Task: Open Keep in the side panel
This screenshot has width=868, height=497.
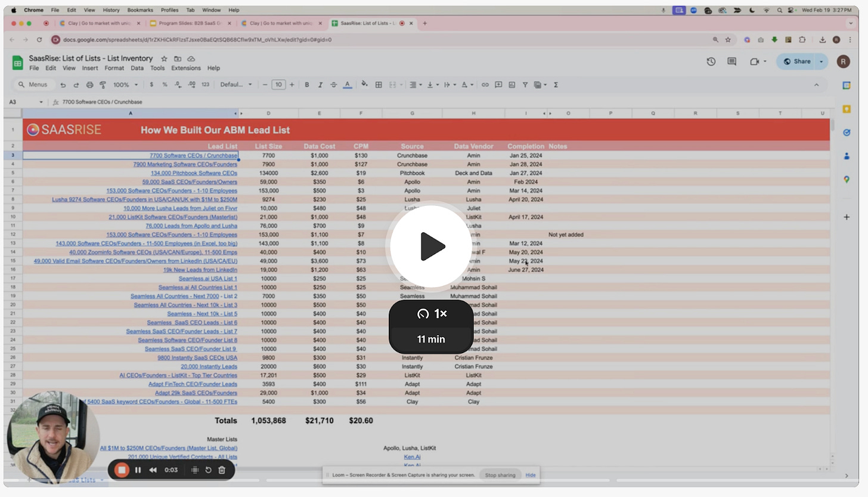Action: coord(846,109)
